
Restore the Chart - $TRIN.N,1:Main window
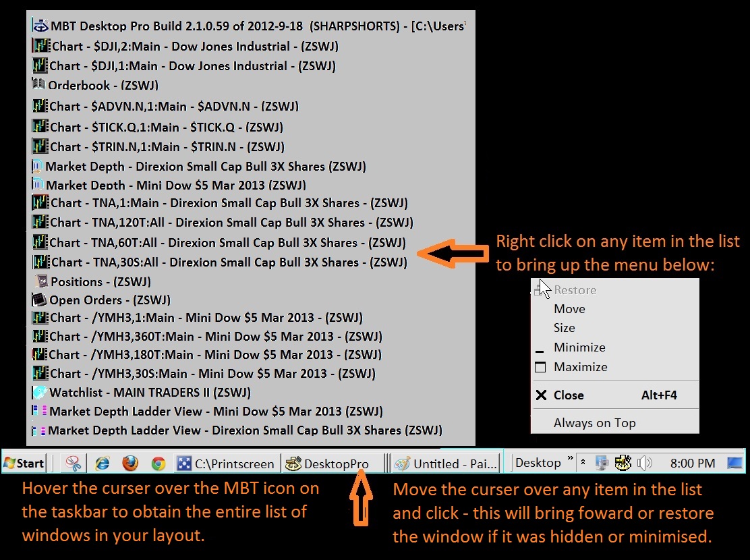click(x=158, y=146)
